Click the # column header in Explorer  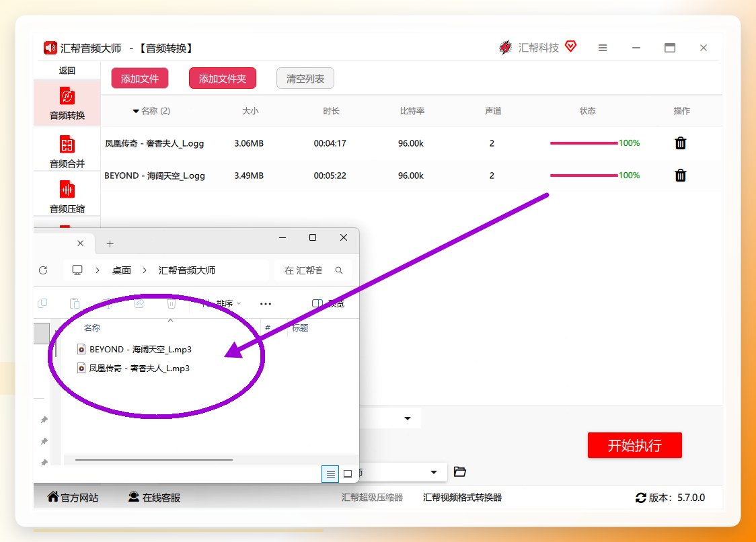pos(268,328)
